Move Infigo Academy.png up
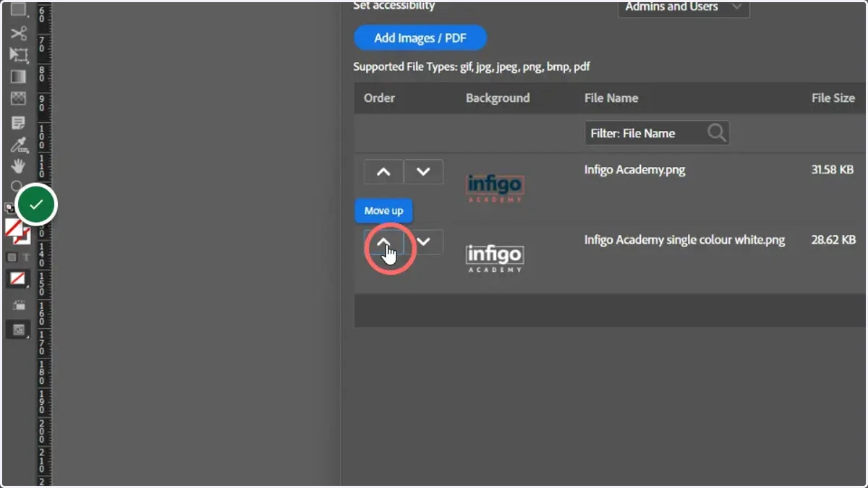Viewport: 868px width, 488px height. [383, 172]
